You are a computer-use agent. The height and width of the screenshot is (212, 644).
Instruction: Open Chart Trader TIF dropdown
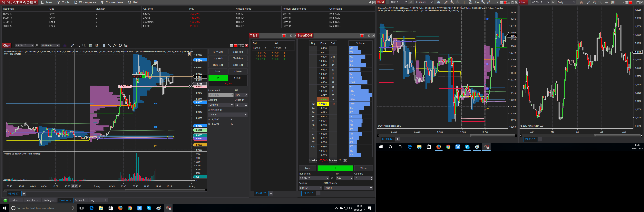241,95
